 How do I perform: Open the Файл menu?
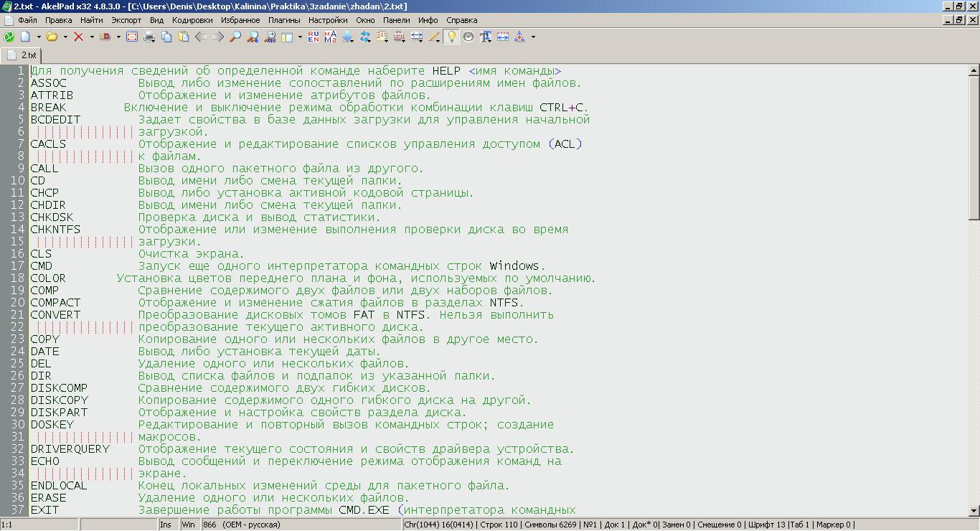pos(27,20)
